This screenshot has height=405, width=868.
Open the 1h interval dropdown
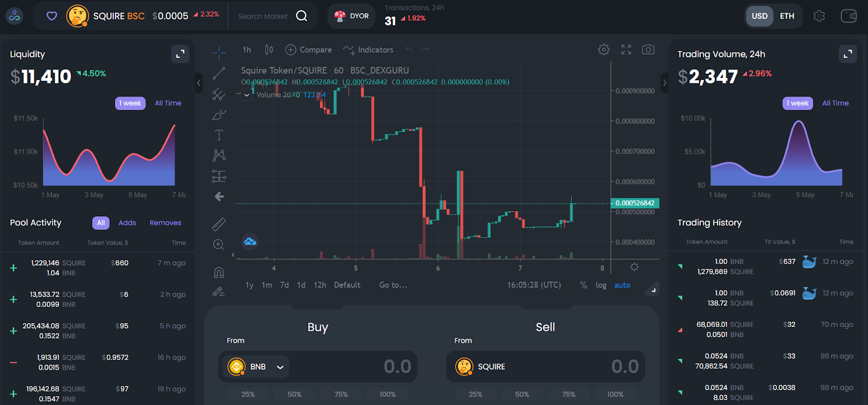click(247, 50)
